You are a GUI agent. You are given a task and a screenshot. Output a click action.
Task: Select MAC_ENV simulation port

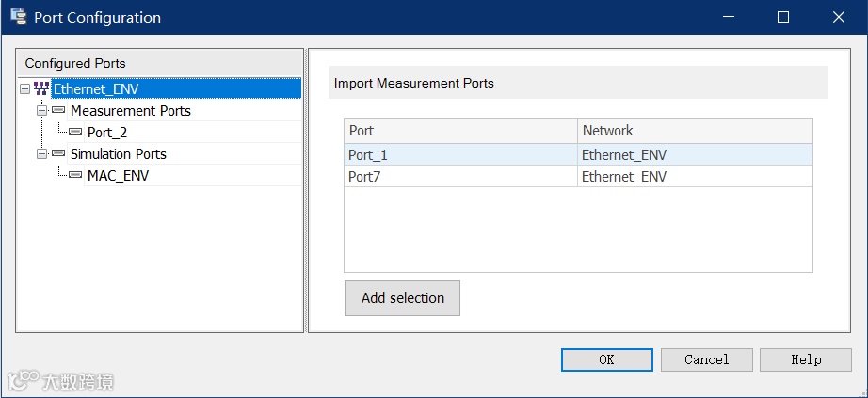tap(118, 175)
